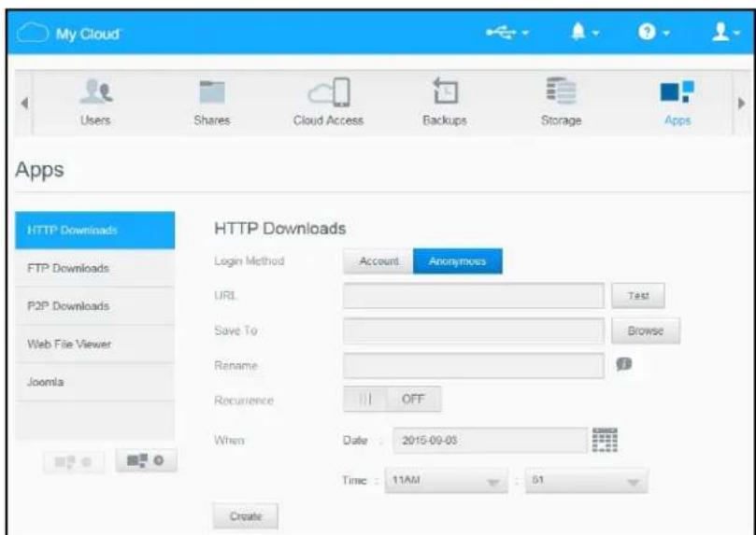Click the Rename info icon

point(624,364)
